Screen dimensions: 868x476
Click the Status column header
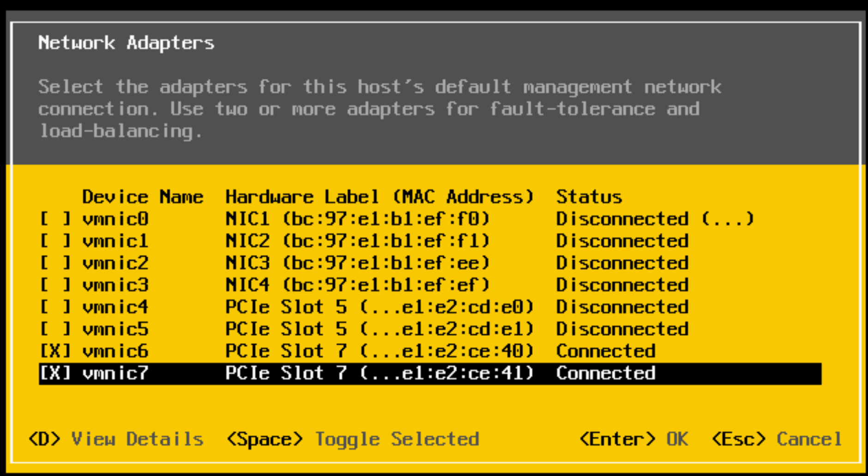tap(589, 197)
